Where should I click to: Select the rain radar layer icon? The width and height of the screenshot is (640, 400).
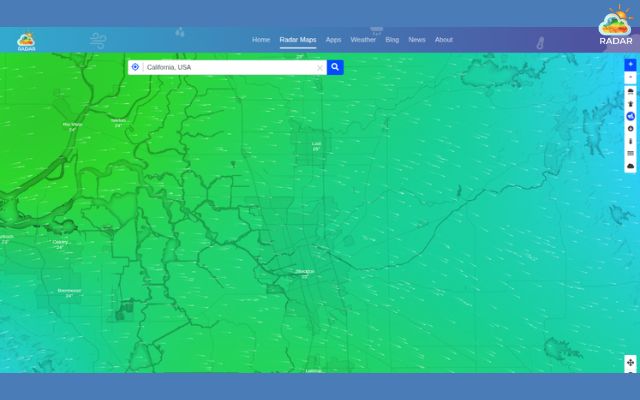click(x=630, y=91)
